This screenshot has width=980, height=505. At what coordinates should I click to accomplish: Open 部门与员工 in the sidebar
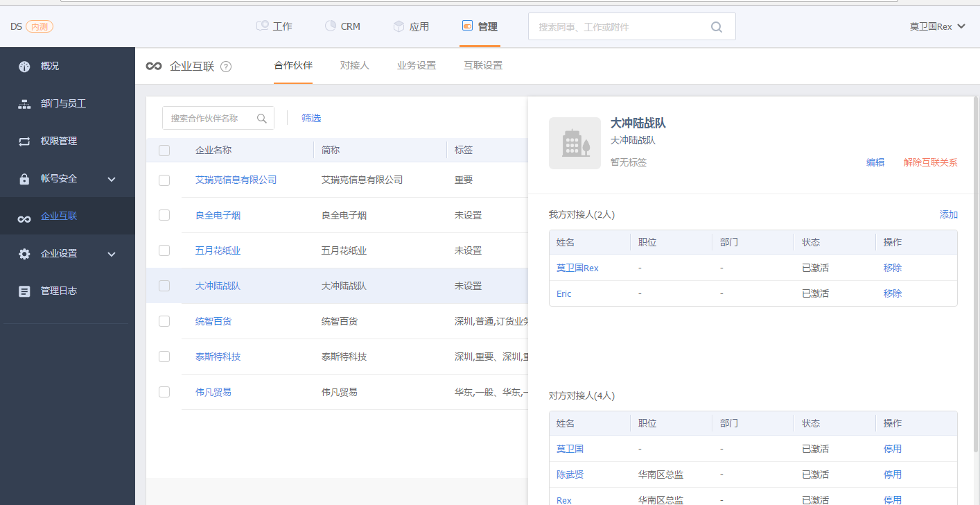(x=63, y=104)
